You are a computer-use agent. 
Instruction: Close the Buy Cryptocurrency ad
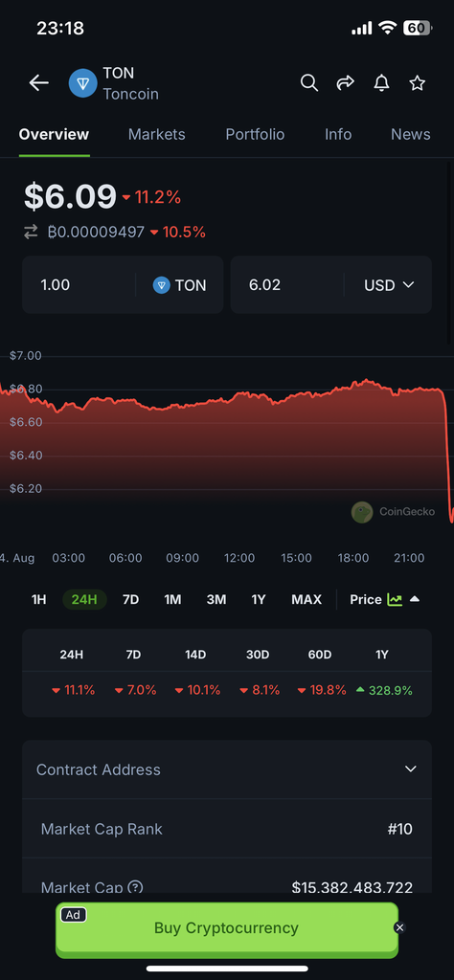[x=400, y=927]
